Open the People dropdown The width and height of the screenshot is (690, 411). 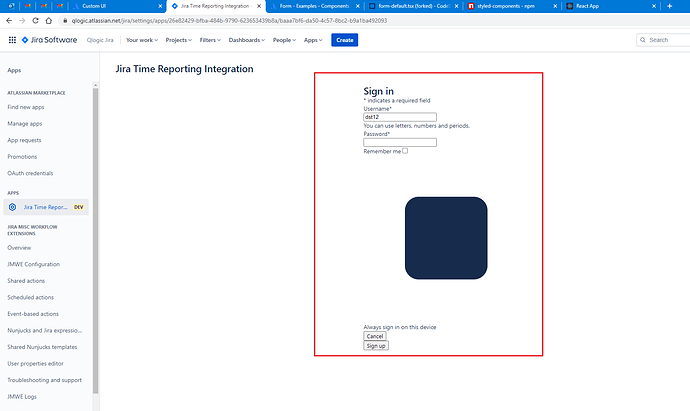point(284,40)
